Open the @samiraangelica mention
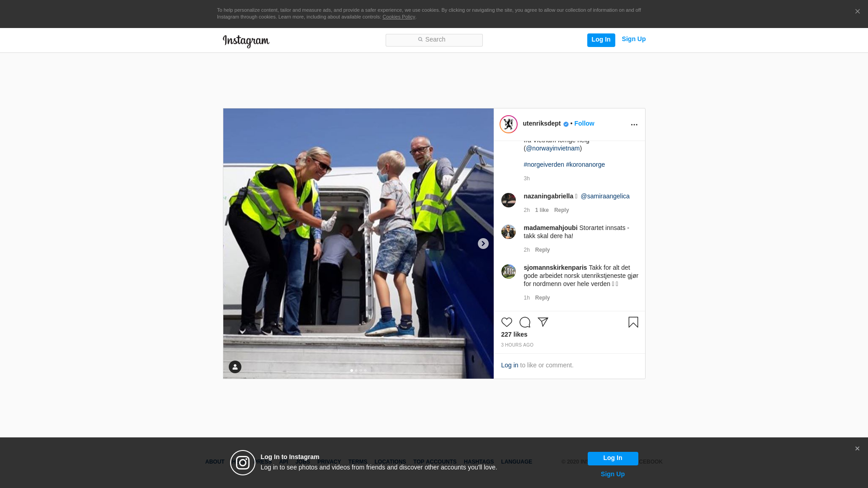 coord(605,196)
